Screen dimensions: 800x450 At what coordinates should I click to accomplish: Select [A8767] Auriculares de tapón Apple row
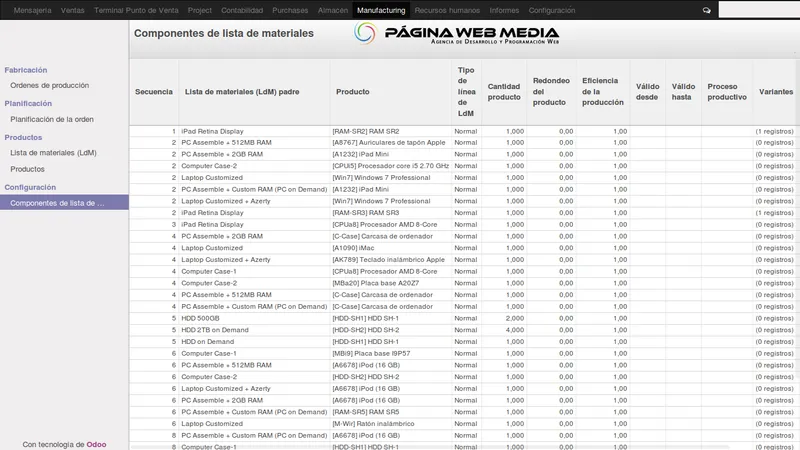click(x=464, y=143)
